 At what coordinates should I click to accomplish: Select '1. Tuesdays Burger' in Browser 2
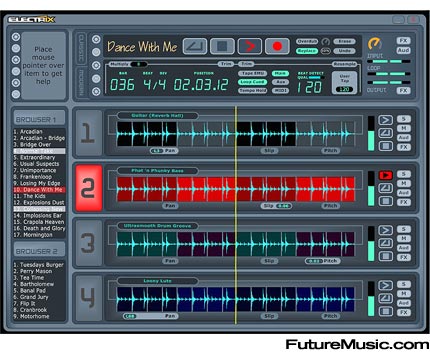click(x=39, y=265)
